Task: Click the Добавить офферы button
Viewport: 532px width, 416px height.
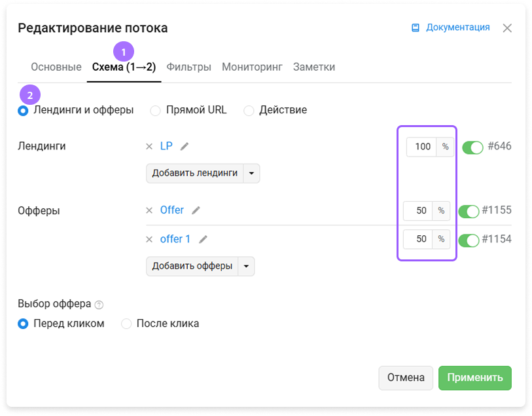Action: [192, 266]
